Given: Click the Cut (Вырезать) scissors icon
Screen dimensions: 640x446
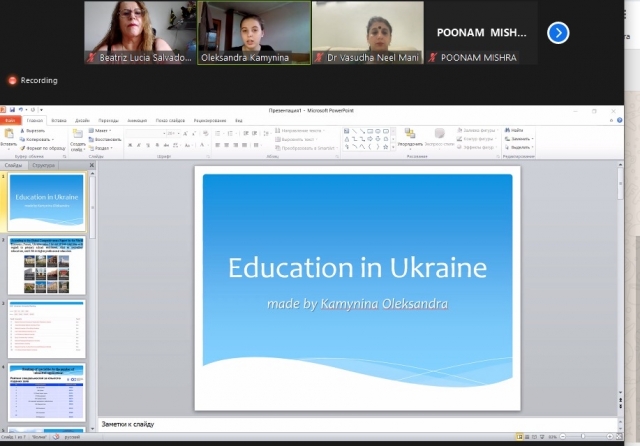Looking at the screenshot, I should point(24,131).
